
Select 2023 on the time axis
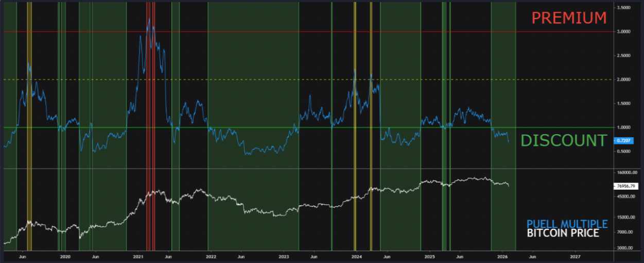[x=284, y=256]
